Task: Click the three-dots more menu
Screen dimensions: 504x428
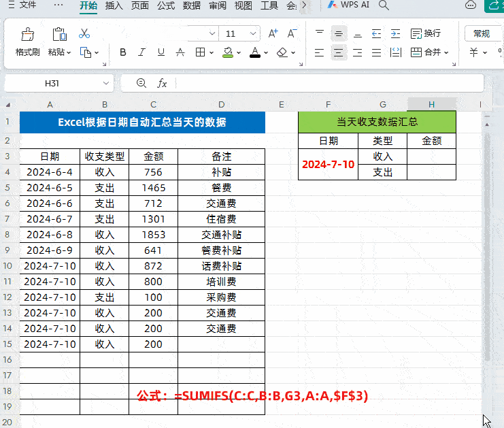Action: [58, 5]
